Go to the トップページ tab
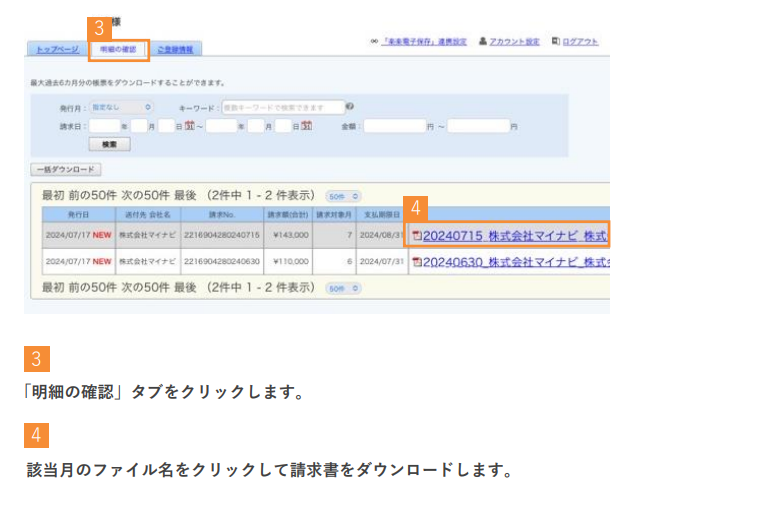Image resolution: width=781 pixels, height=514 pixels. [57, 48]
